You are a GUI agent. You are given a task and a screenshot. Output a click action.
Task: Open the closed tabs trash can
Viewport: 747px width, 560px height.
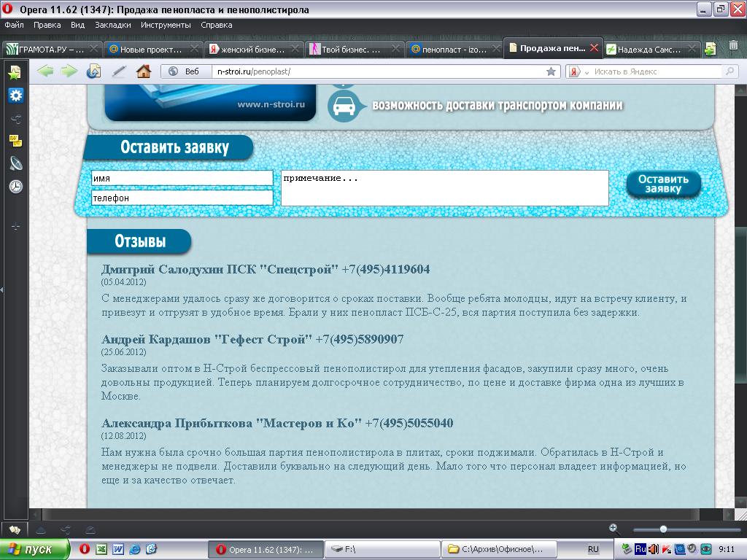point(734,46)
